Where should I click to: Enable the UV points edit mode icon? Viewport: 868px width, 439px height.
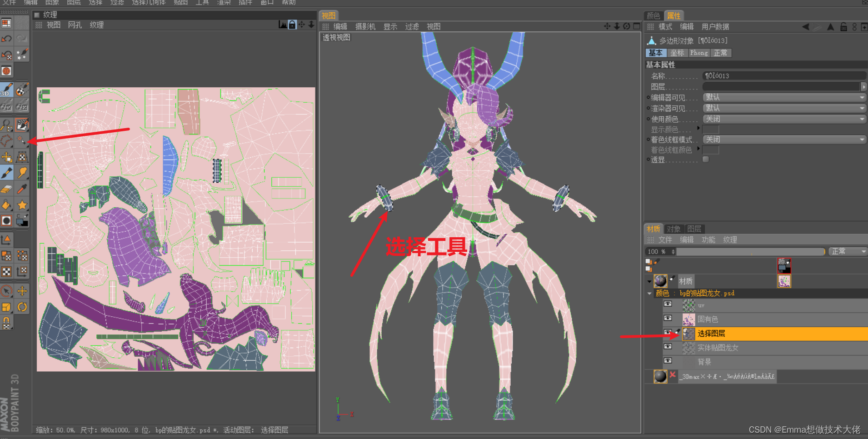click(x=22, y=255)
